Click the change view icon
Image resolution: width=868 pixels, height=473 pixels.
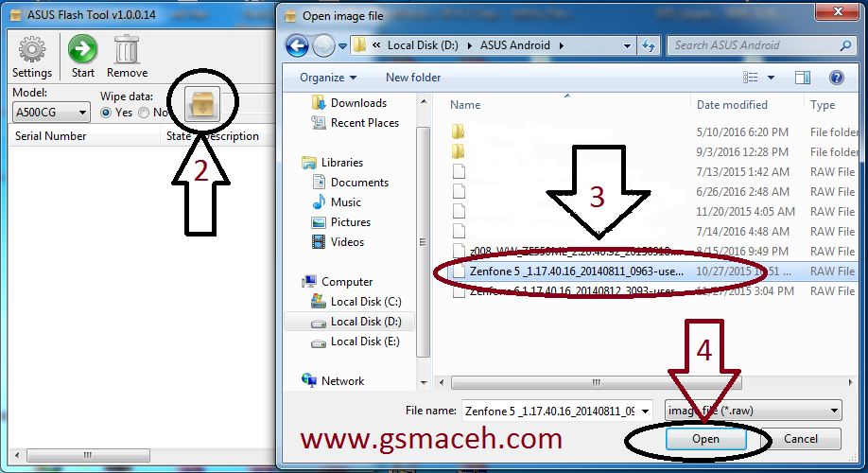pyautogui.click(x=750, y=78)
